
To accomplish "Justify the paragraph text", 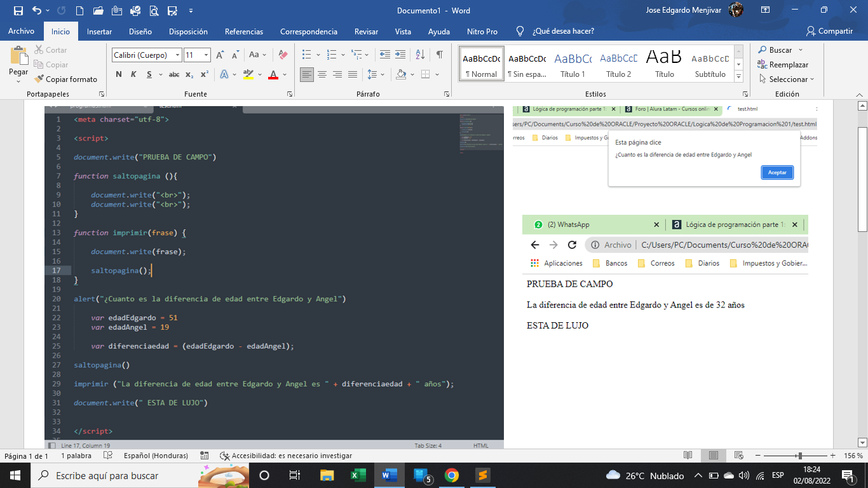I will [353, 74].
